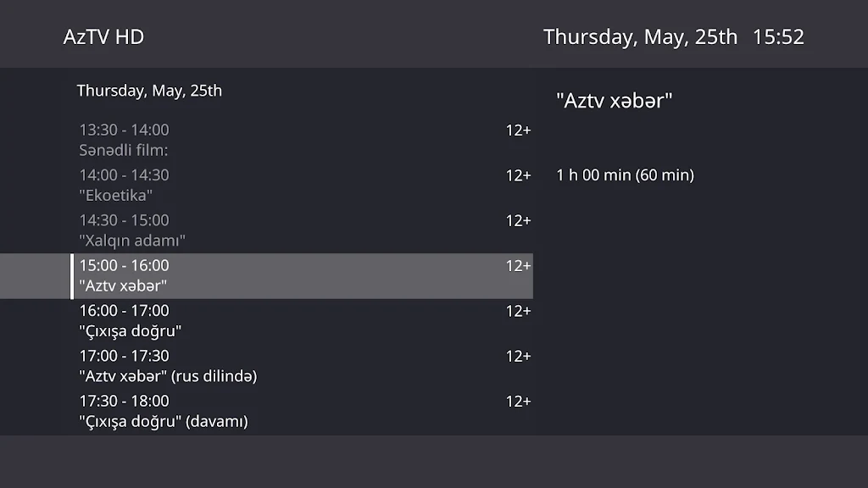Image resolution: width=868 pixels, height=488 pixels.
Task: Click the header date next to the clock
Action: coord(640,37)
